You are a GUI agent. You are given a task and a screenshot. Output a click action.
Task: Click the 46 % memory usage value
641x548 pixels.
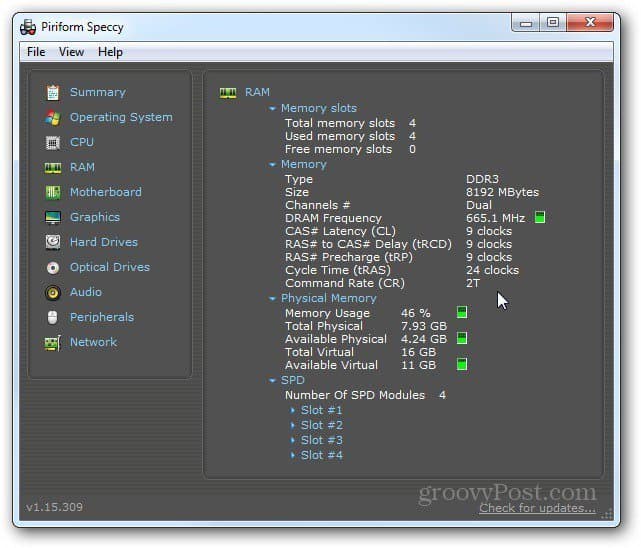pos(416,313)
